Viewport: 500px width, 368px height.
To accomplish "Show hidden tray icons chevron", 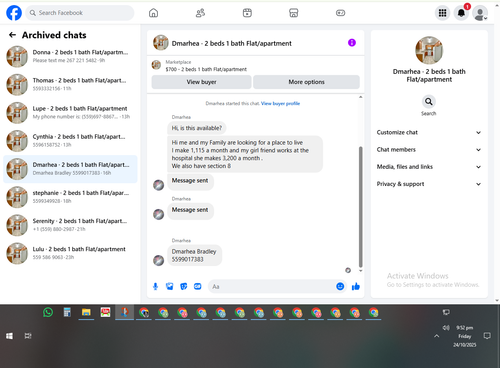I will tap(436, 336).
